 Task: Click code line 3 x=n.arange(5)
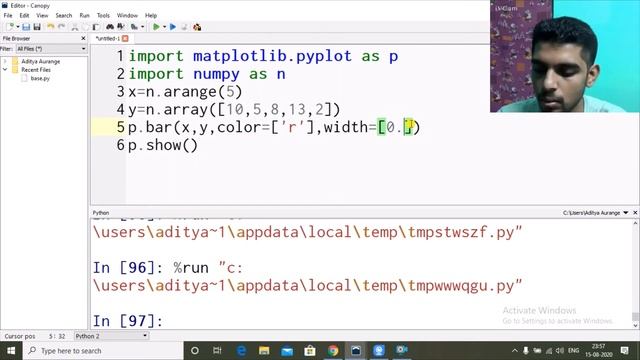pos(185,92)
